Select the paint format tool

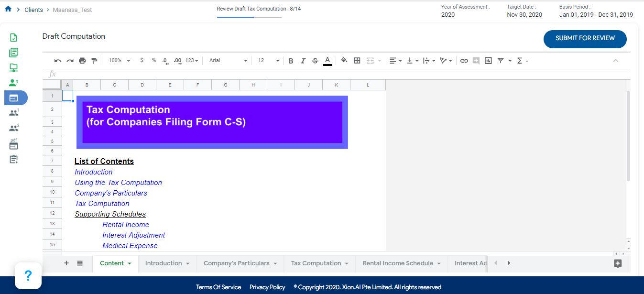[94, 61]
